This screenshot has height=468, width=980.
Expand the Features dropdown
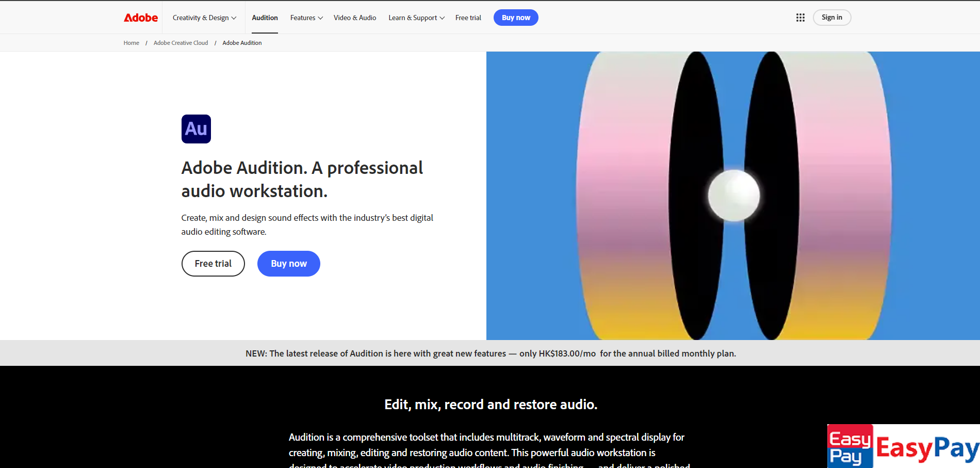click(306, 18)
